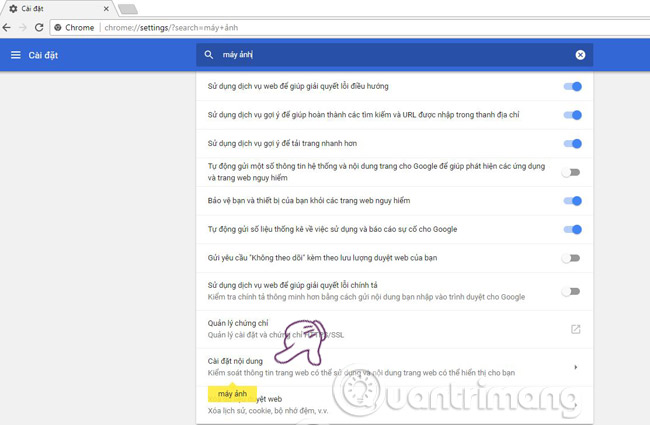Screen dimensions: 650x425
Task: Close the Cài đặt tab
Action: (106, 8)
